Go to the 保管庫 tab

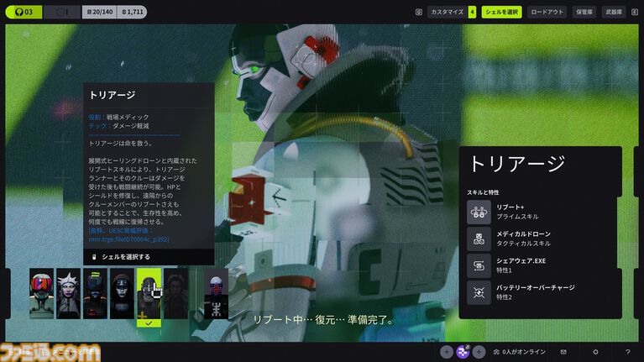point(584,12)
